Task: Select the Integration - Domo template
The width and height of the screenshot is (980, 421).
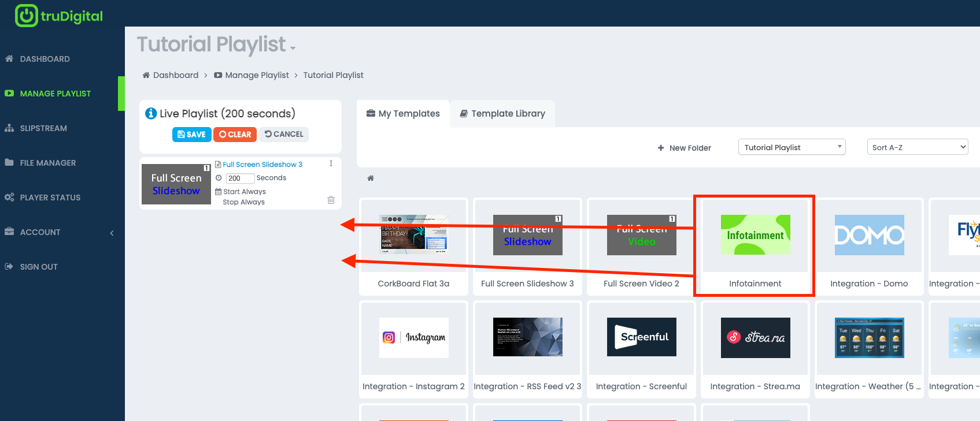Action: click(869, 247)
